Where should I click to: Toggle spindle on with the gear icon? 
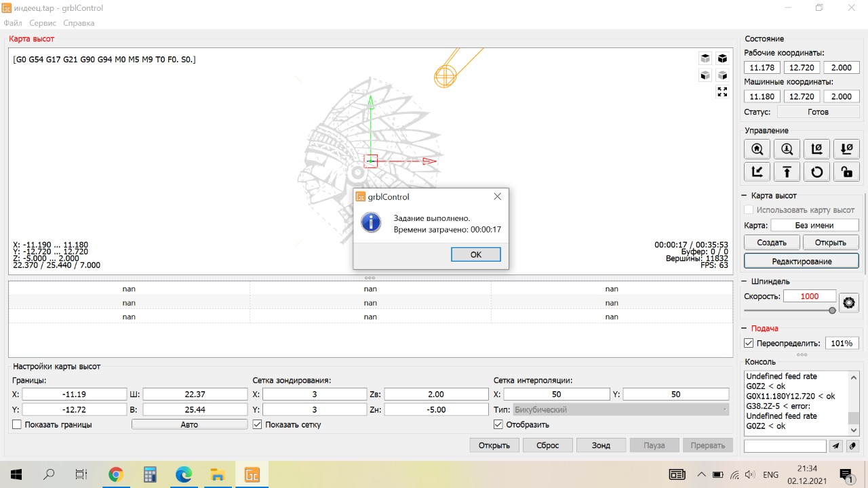coord(849,302)
